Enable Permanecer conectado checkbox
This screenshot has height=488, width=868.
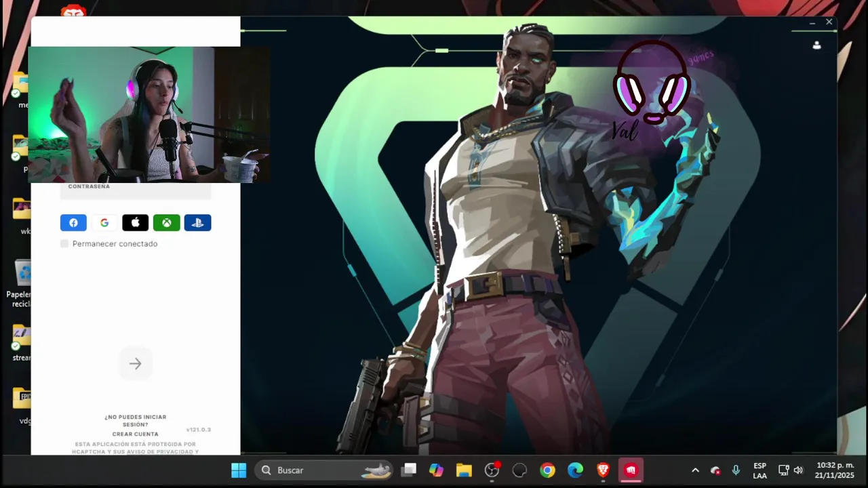point(64,243)
